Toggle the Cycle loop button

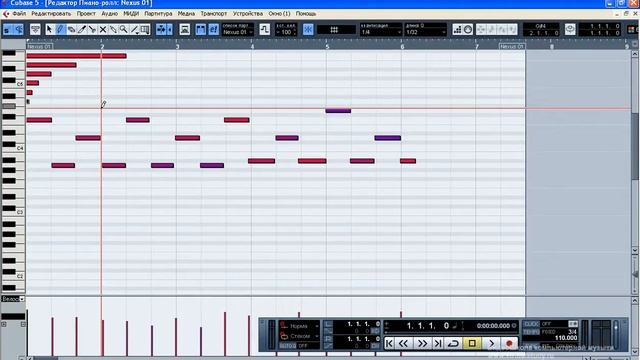click(453, 344)
